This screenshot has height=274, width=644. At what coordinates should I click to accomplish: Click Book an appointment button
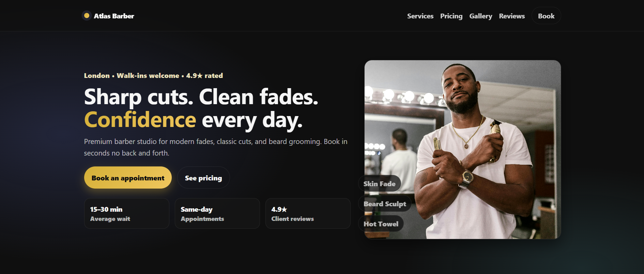coord(128,178)
